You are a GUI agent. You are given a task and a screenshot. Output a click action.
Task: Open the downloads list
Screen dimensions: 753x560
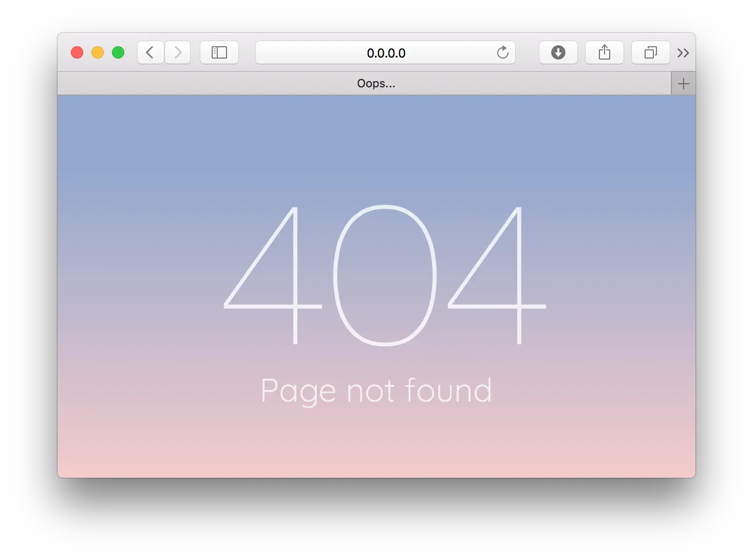(x=558, y=52)
